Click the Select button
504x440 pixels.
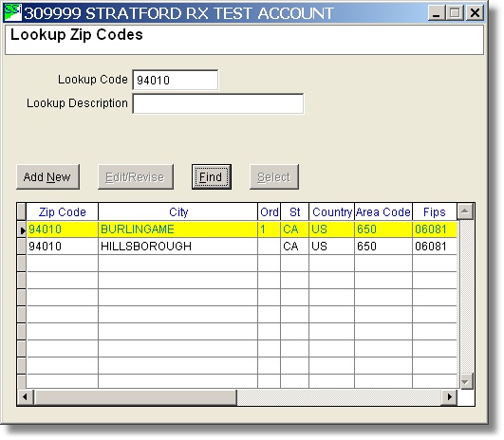click(x=274, y=177)
